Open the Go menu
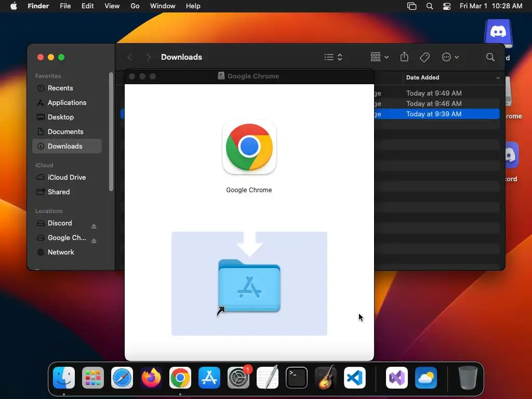532x399 pixels. [x=135, y=6]
